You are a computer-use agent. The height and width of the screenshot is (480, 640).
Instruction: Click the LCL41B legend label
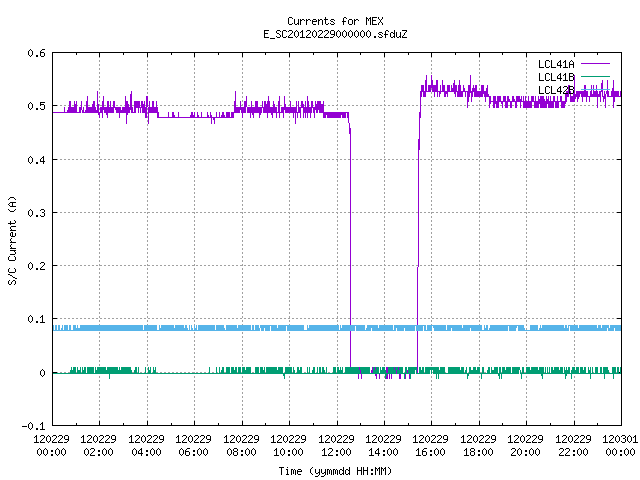[x=556, y=77]
